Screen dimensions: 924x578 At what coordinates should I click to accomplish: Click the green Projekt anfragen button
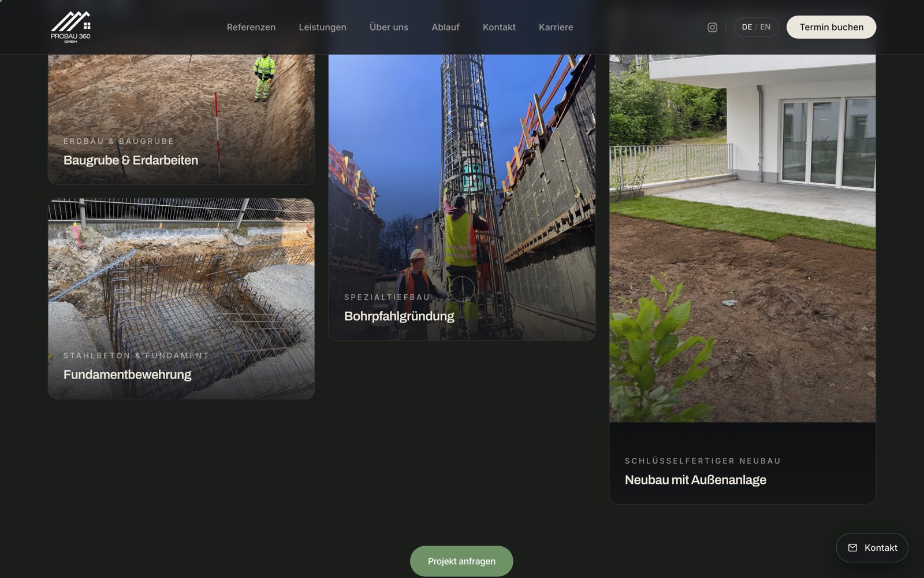(461, 561)
